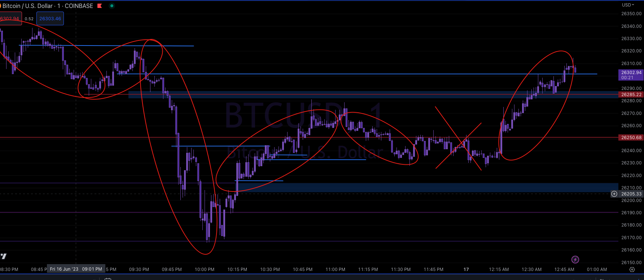Click the 10:15 PM time axis label
644x280 pixels.
(x=237, y=270)
